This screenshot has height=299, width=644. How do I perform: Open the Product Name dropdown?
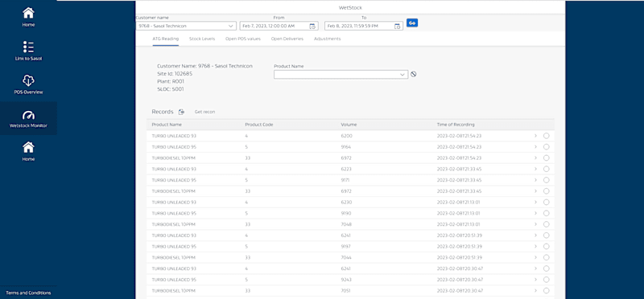(341, 74)
